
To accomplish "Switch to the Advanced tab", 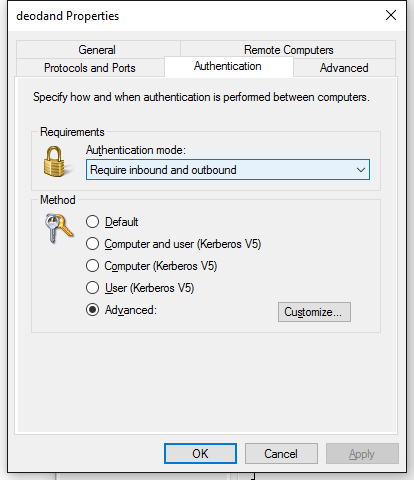I will click(344, 68).
